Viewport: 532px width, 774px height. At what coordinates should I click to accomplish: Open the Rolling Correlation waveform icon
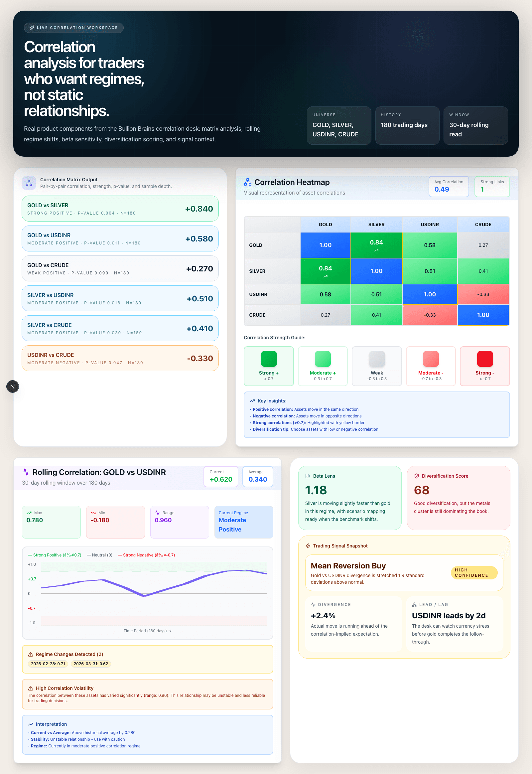tap(26, 472)
